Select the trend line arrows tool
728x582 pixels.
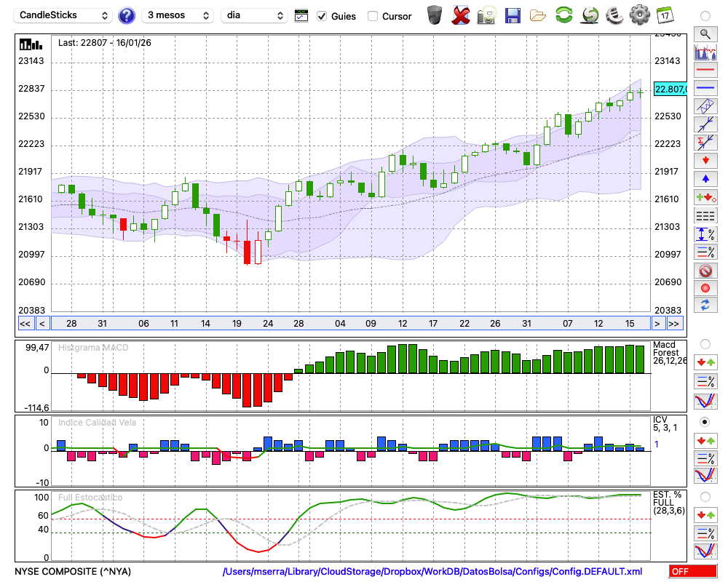[705, 124]
